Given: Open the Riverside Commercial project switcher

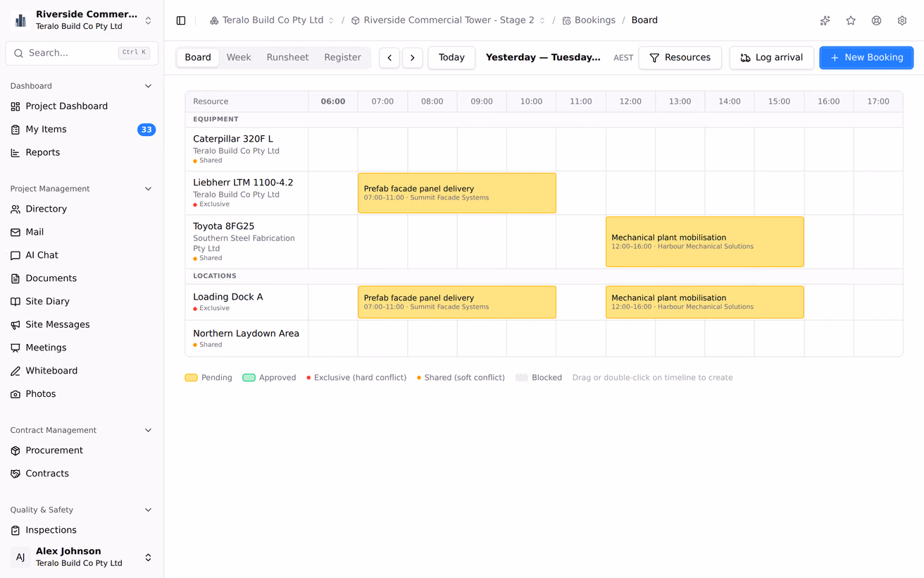Looking at the screenshot, I should 82,20.
